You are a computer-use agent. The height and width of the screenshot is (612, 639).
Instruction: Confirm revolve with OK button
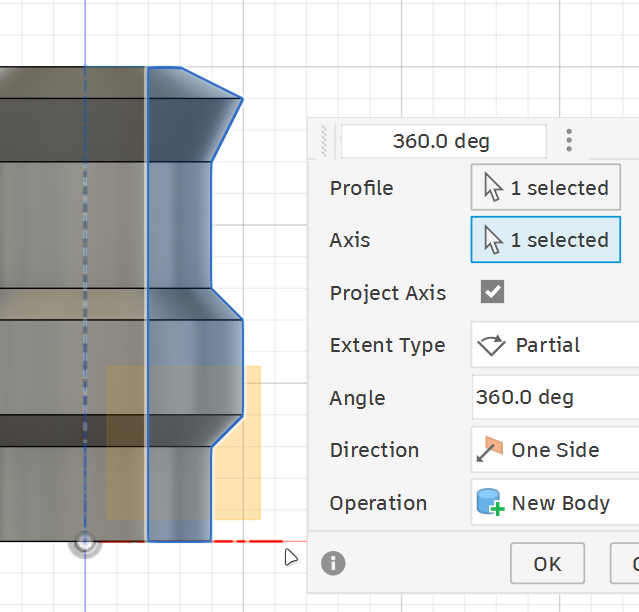(x=547, y=564)
